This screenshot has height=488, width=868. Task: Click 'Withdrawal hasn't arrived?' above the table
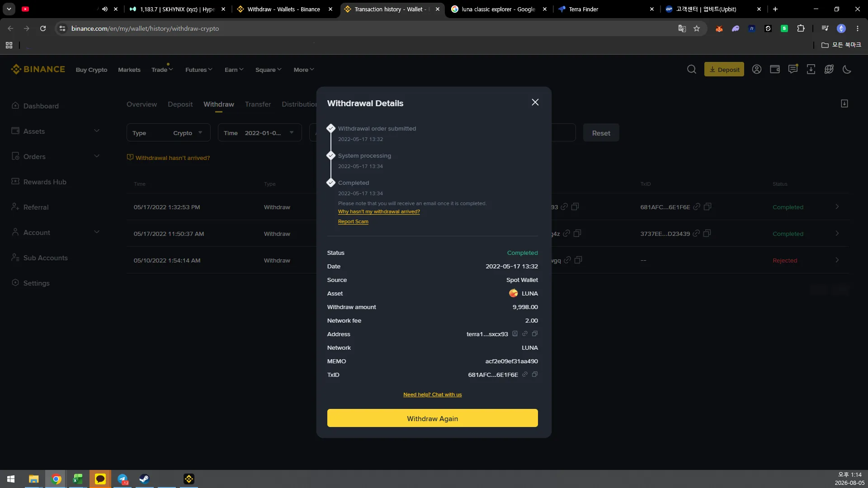pos(168,158)
